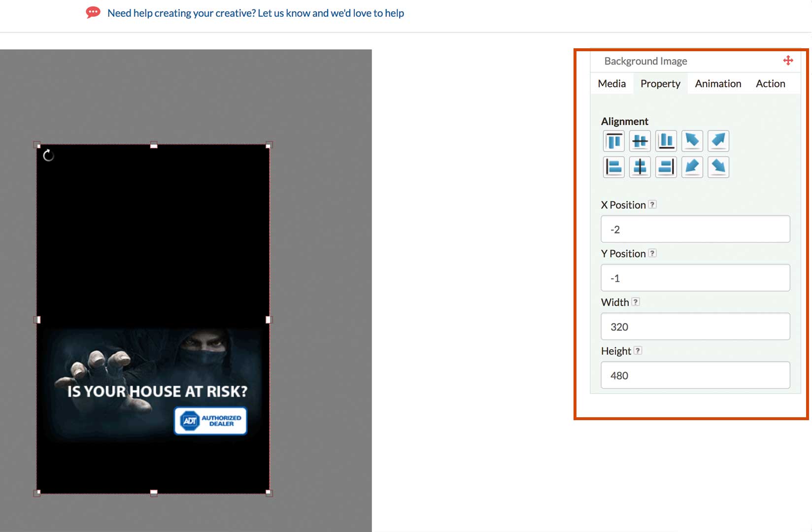Select the ADT Authorized Dealer badge

point(210,421)
